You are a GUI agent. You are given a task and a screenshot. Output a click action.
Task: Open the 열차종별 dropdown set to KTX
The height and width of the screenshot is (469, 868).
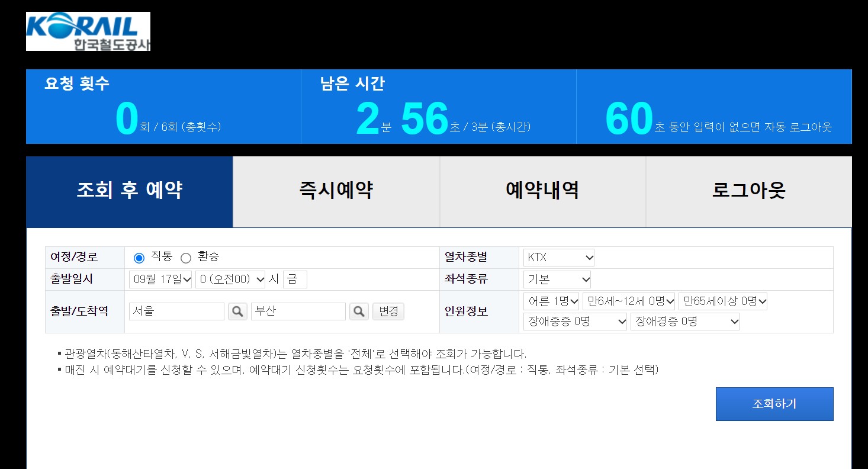pyautogui.click(x=557, y=256)
